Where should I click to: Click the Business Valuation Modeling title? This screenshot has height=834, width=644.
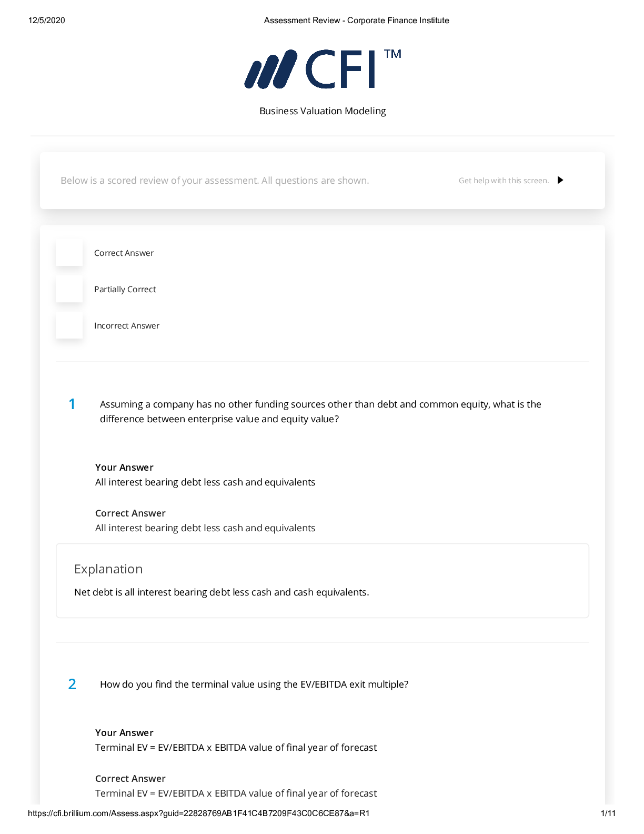[x=323, y=111]
